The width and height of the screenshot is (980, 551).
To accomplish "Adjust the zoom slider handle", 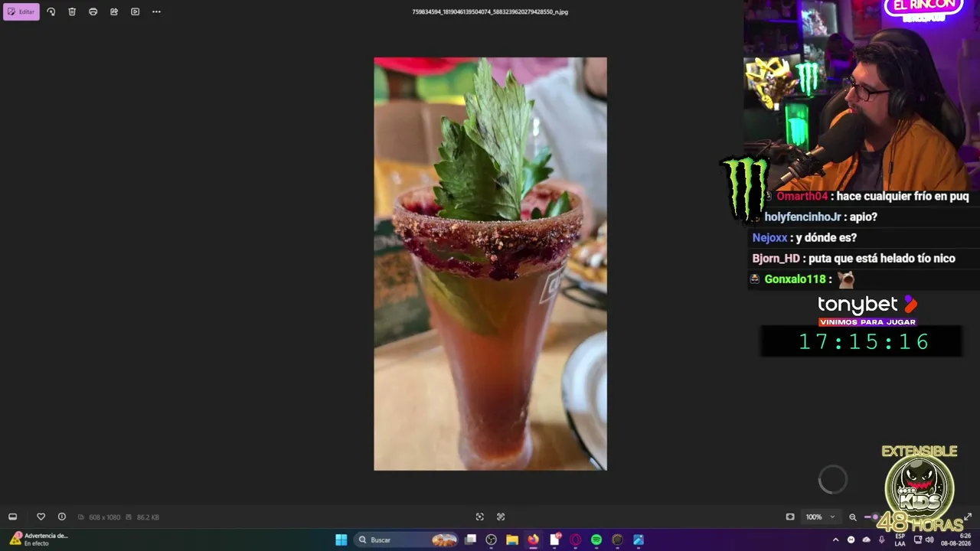I will [875, 517].
